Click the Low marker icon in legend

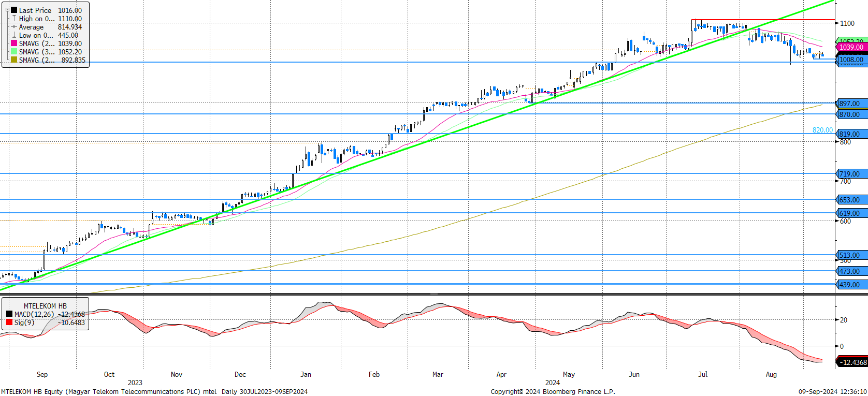pos(15,35)
